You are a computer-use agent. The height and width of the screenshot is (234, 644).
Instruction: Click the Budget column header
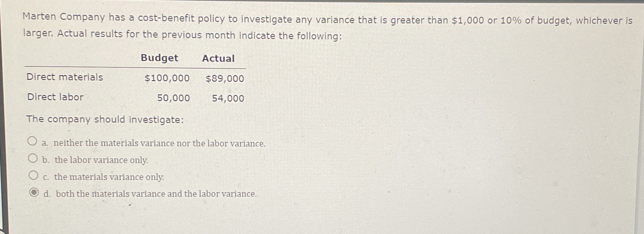[159, 58]
